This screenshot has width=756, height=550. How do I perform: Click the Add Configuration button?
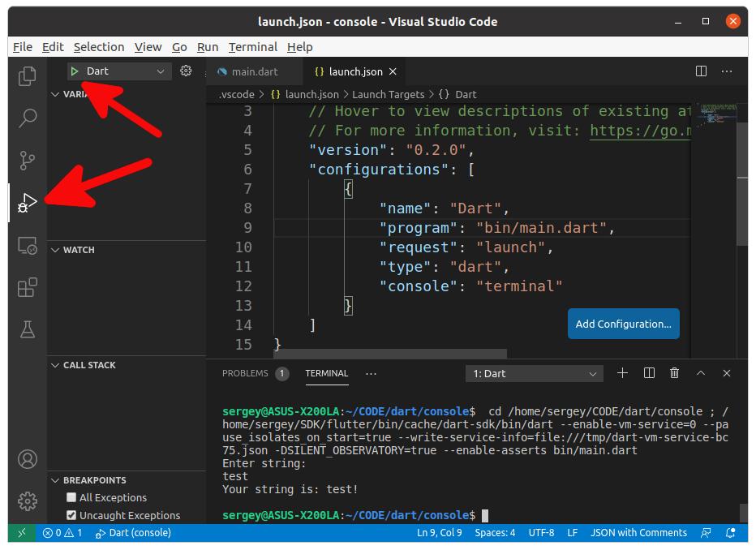click(x=623, y=324)
